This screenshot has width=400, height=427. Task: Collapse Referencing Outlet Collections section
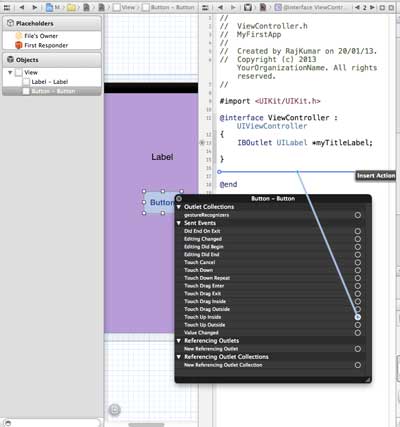(179, 357)
